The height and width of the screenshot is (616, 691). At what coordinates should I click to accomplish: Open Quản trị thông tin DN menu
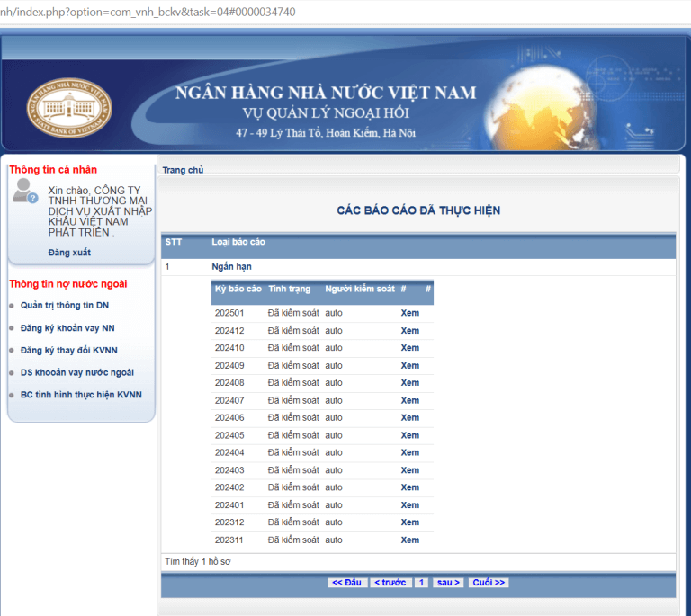pos(65,306)
